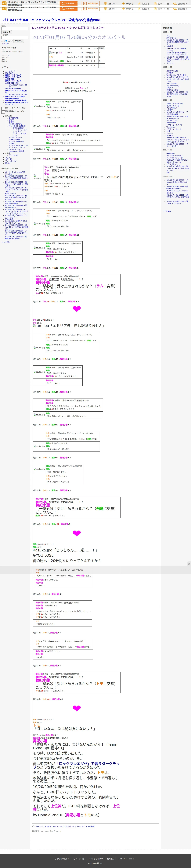Open the (タグ一覧) link under tag search
This screenshot has height=868, width=191.
tap(5, 44)
